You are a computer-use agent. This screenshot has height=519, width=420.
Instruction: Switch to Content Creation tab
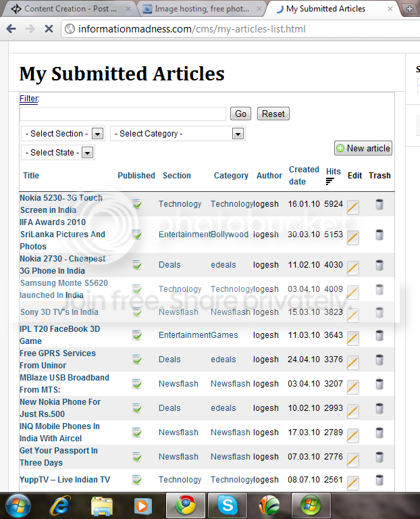70,9
